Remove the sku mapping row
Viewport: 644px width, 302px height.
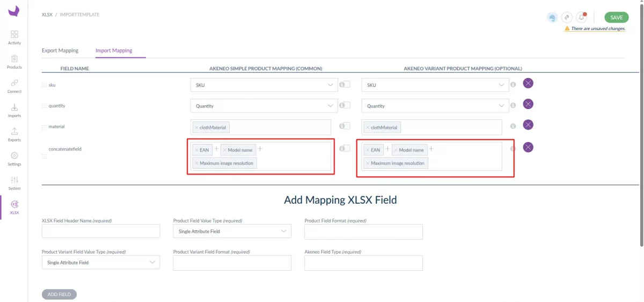(x=528, y=83)
